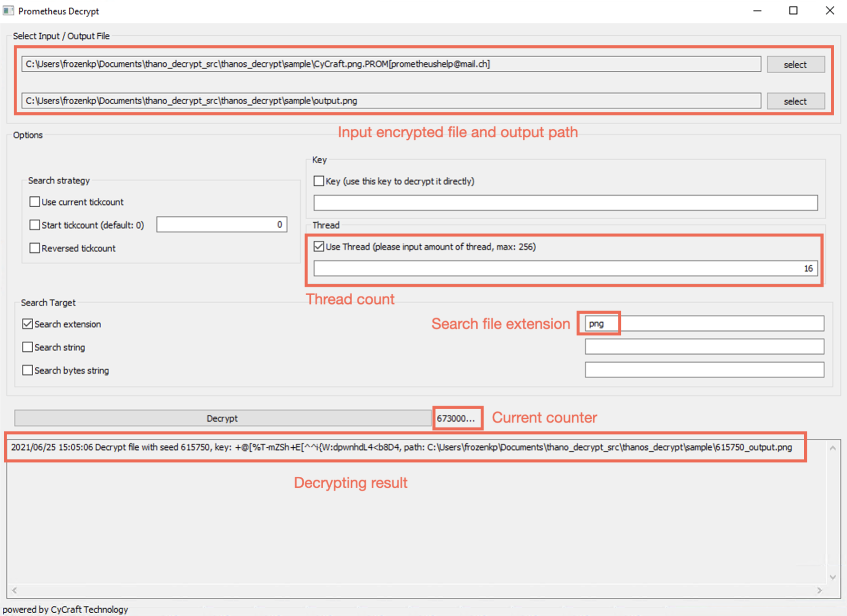Click select button for output.png path
The width and height of the screenshot is (847, 616).
click(x=795, y=101)
